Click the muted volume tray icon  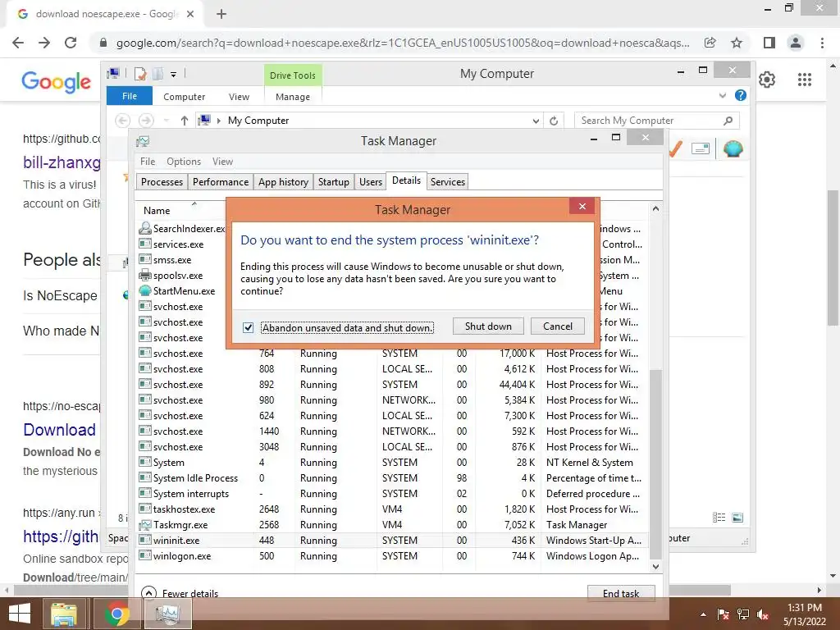pos(763,614)
